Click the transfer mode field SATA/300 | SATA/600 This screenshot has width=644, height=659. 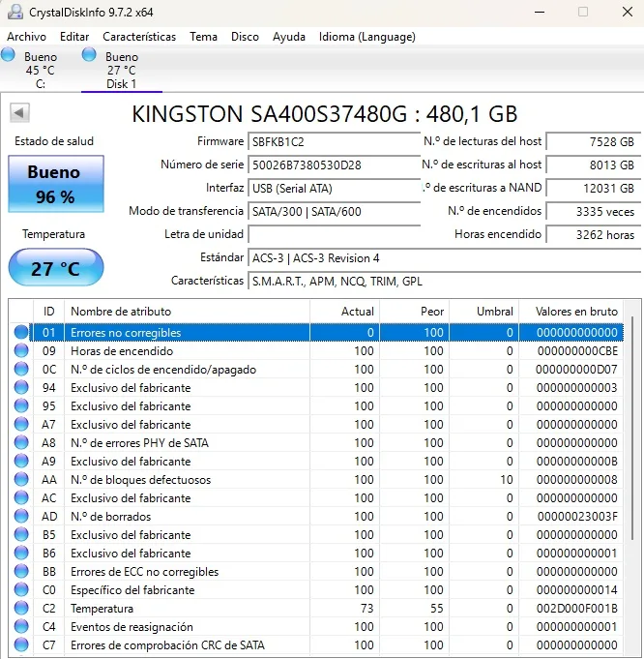point(335,211)
